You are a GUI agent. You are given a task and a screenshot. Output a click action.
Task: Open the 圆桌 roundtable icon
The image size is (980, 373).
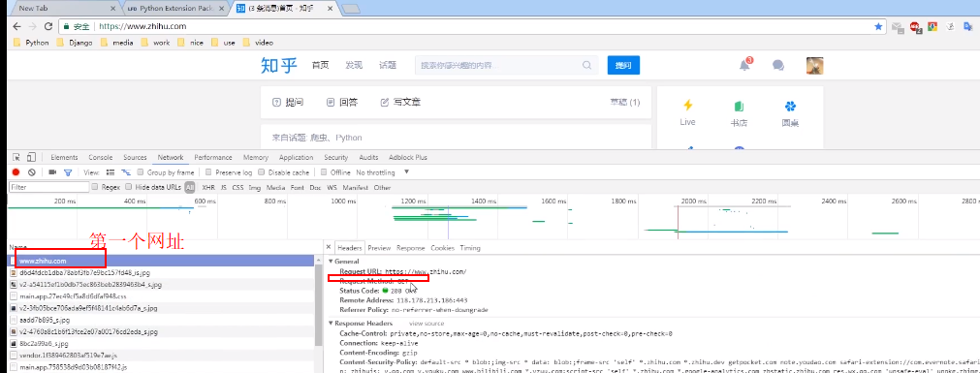point(790,107)
